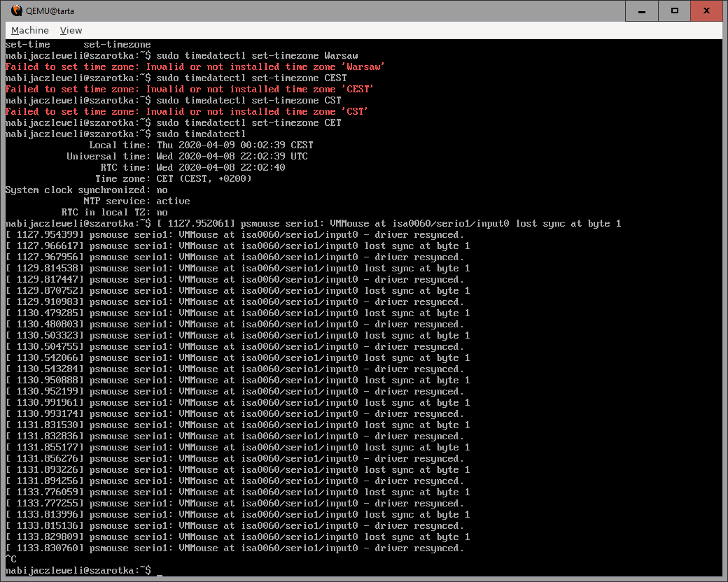The image size is (728, 582).
Task: Click the QEMU application icon in title bar
Action: (x=16, y=10)
